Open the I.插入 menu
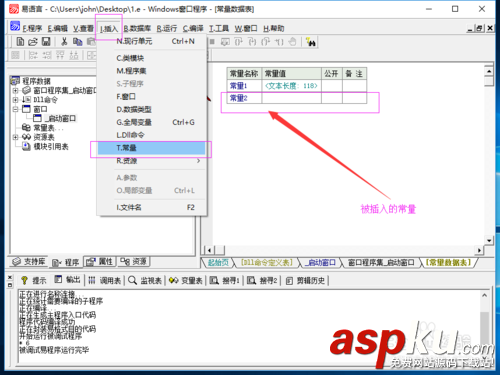 (109, 29)
